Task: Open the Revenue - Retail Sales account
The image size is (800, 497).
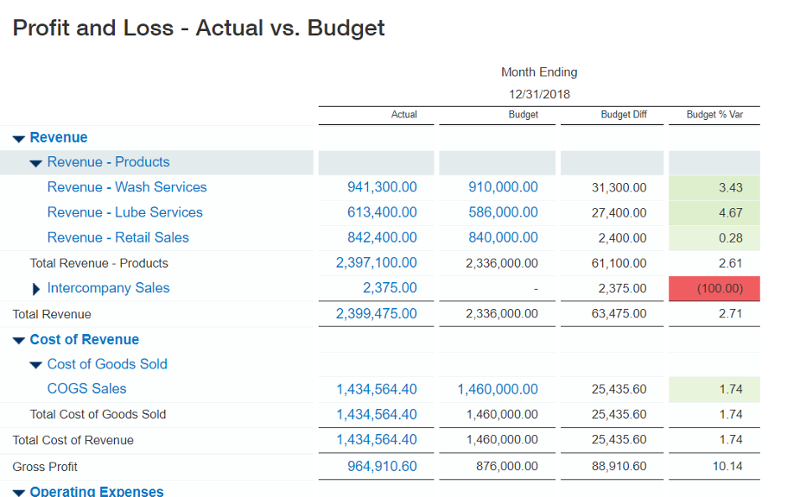Action: [x=118, y=237]
